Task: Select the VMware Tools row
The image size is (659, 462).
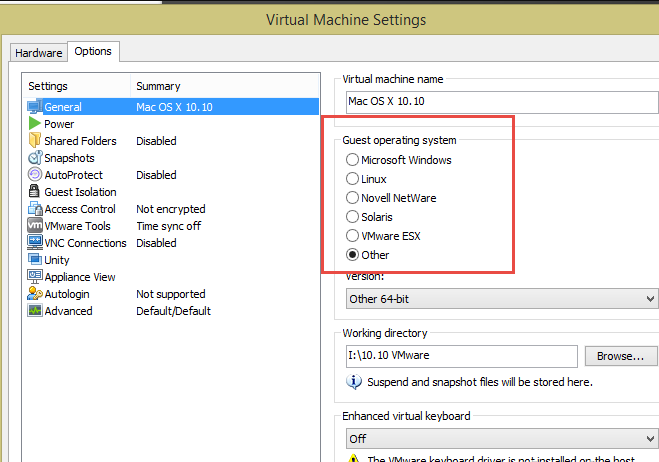Action: (x=171, y=226)
